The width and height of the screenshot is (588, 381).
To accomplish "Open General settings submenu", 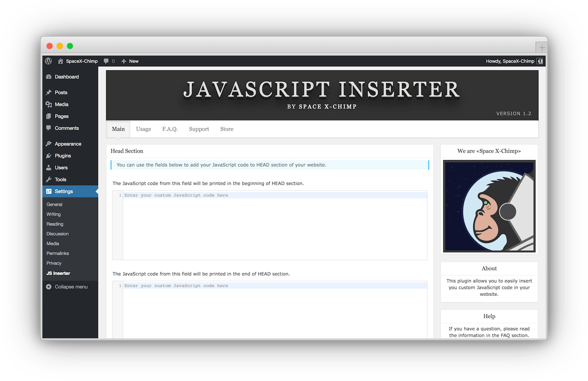I will click(54, 204).
